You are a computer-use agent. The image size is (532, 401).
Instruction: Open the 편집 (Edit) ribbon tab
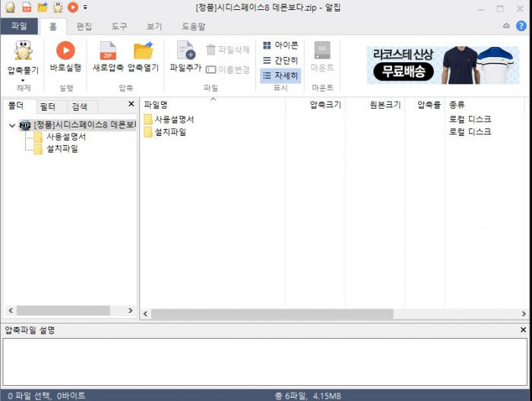[84, 26]
